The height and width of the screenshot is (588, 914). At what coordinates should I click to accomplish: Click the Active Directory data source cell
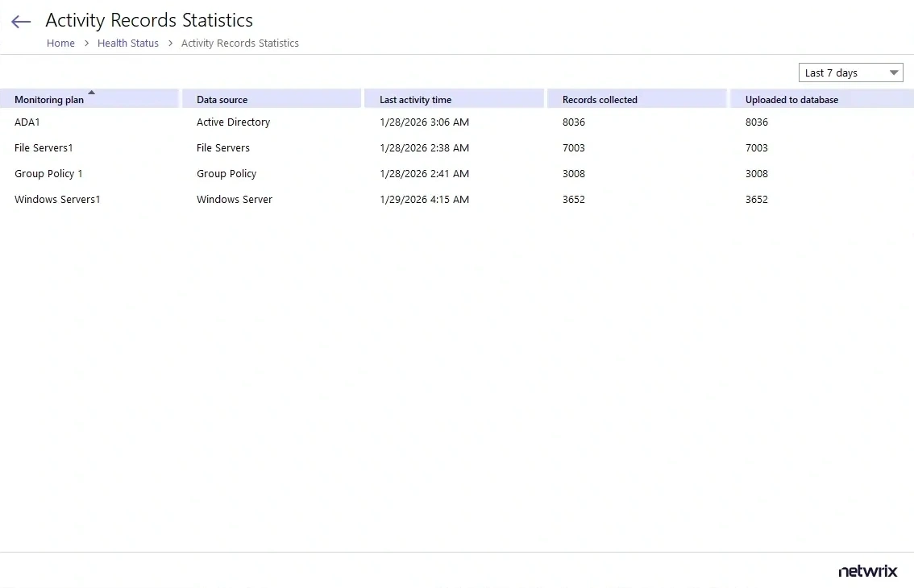(233, 122)
